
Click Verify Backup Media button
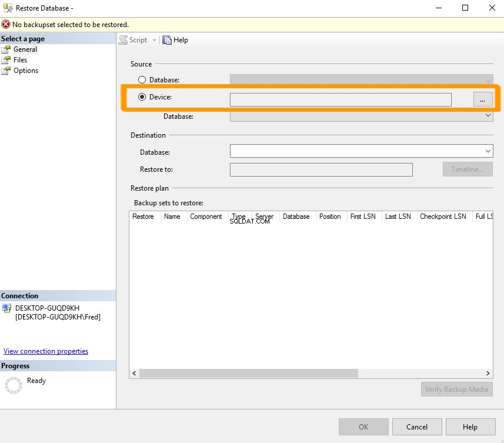pyautogui.click(x=456, y=389)
